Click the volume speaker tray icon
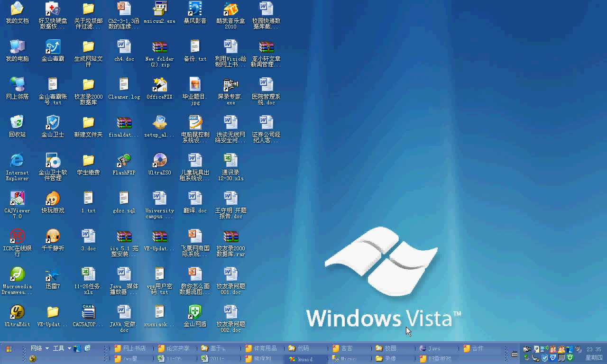Image resolution: width=607 pixels, height=364 pixels. 578,349
